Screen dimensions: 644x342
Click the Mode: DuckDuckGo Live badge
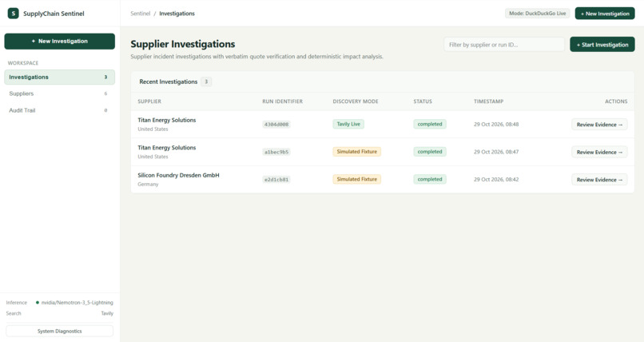[x=537, y=14]
